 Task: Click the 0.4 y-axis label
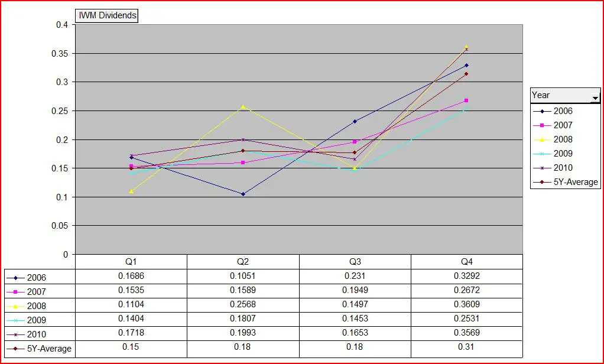(x=62, y=25)
